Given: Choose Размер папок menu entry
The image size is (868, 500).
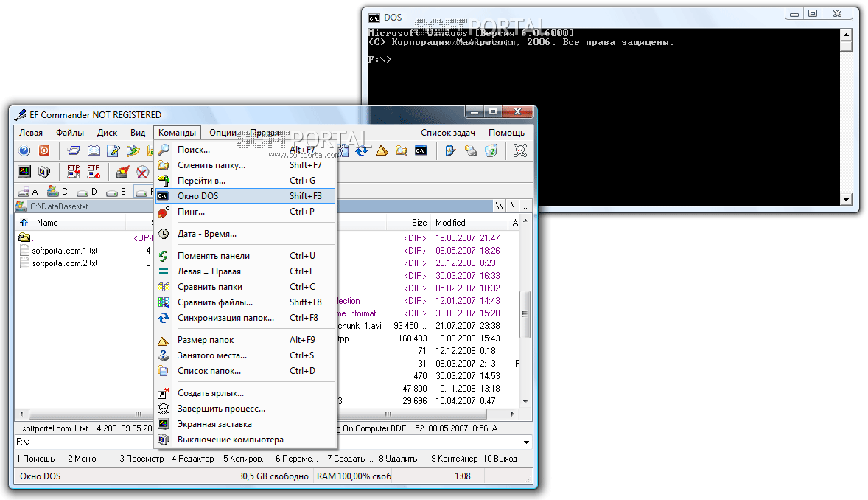Looking at the screenshot, I should (x=245, y=340).
